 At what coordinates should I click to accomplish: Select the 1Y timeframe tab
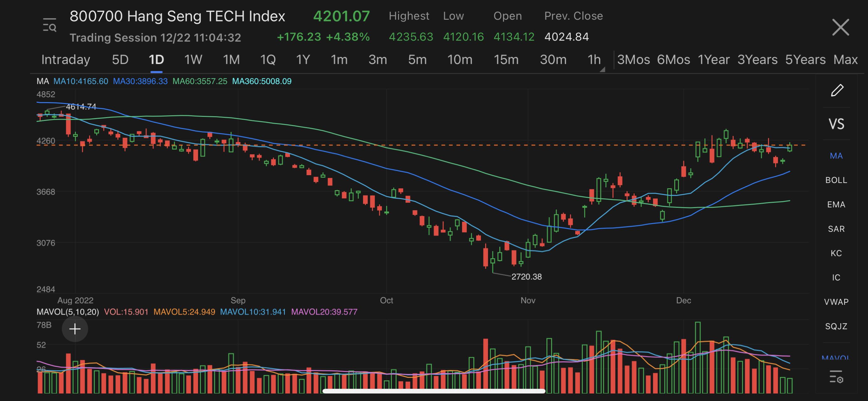coord(302,60)
